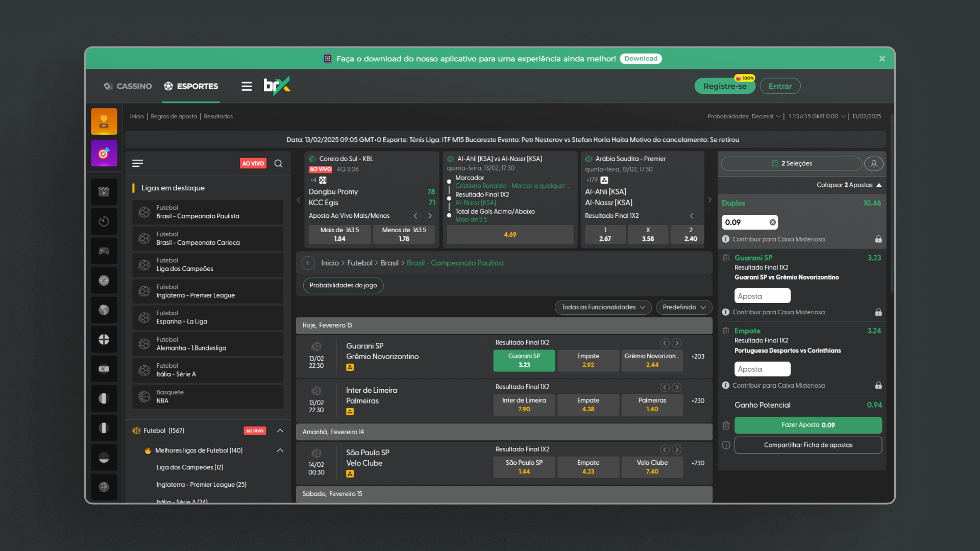Click the search magnifier in the sports panel
Image resolution: width=980 pixels, height=551 pixels.
point(278,163)
